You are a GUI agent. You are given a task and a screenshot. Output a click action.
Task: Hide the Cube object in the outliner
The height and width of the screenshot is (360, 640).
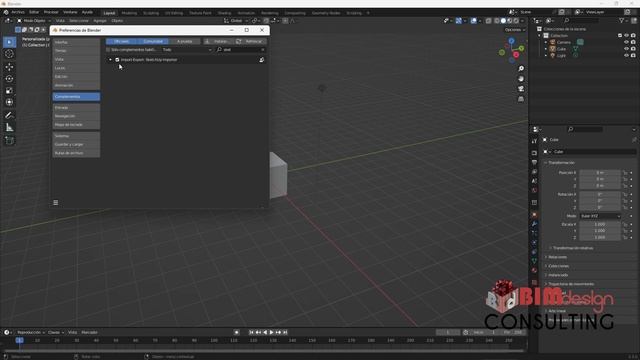[x=626, y=49]
